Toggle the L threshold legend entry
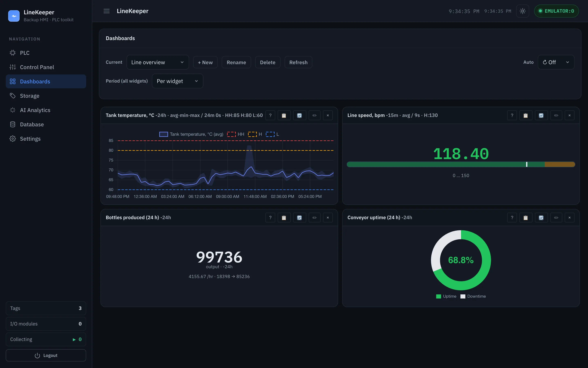Screen dimensions: 588x368 (x=272, y=134)
